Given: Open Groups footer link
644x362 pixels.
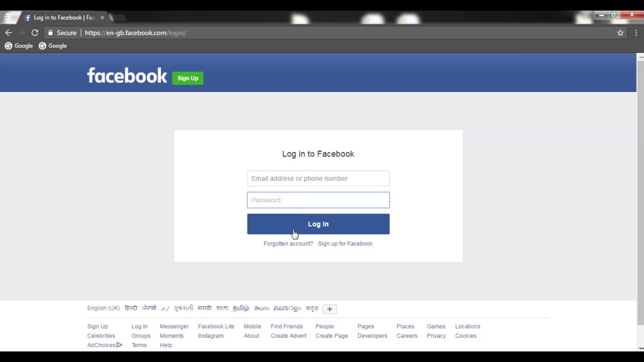Looking at the screenshot, I should 141,336.
